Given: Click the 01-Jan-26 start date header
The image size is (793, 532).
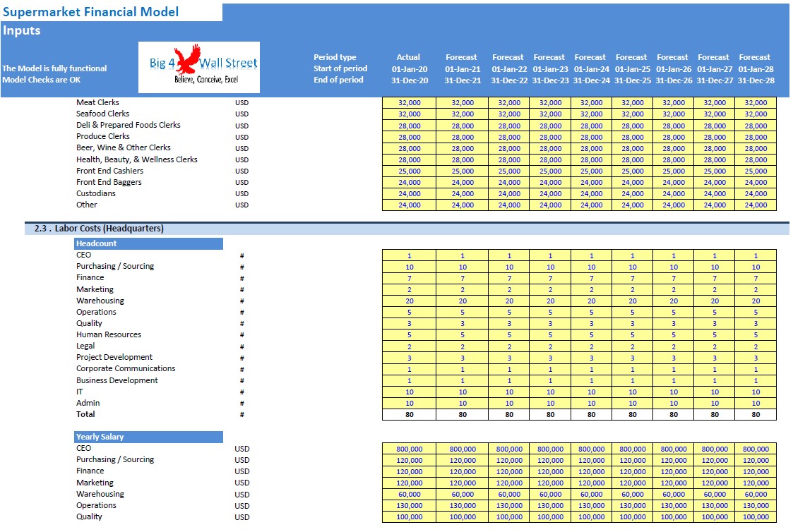Looking at the screenshot, I should (673, 68).
